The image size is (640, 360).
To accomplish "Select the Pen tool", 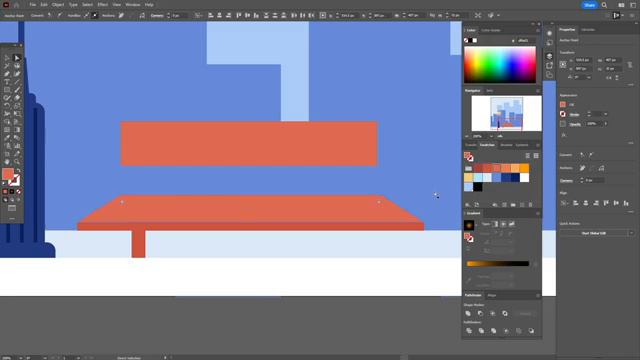I will point(7,74).
